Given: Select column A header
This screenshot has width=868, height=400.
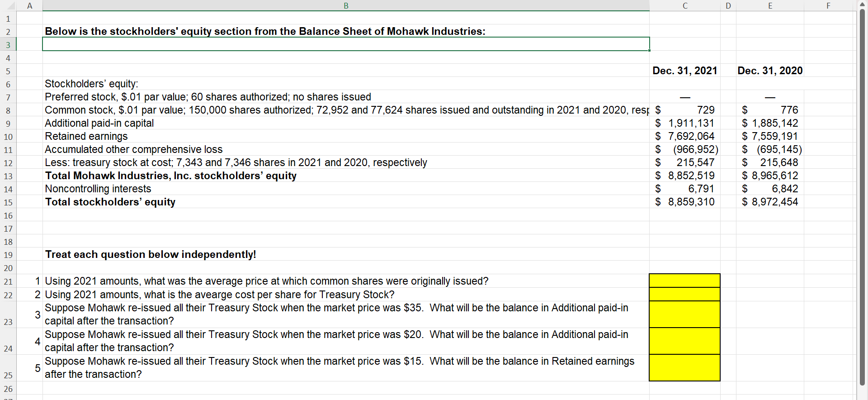Looking at the screenshot, I should click(30, 5).
